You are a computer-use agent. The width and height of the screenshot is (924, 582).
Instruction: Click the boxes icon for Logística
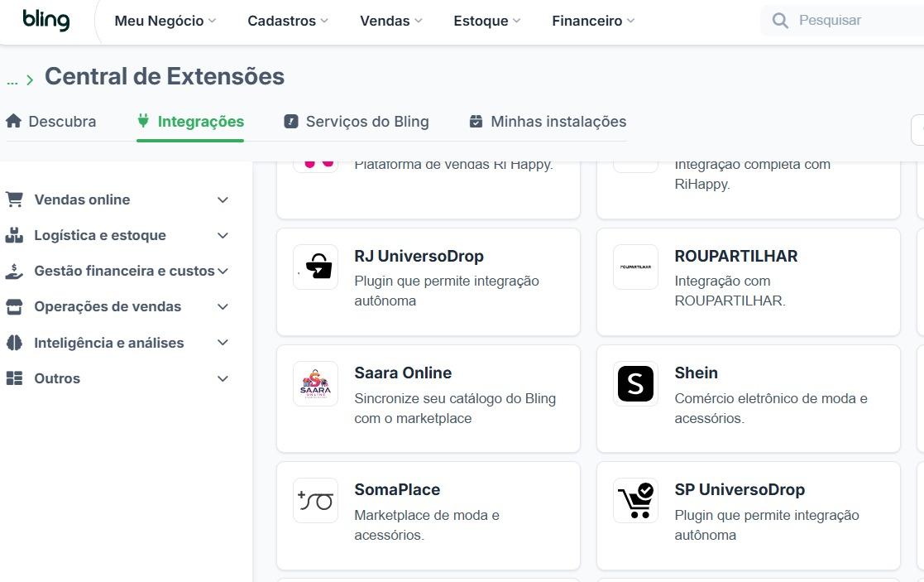[14, 235]
